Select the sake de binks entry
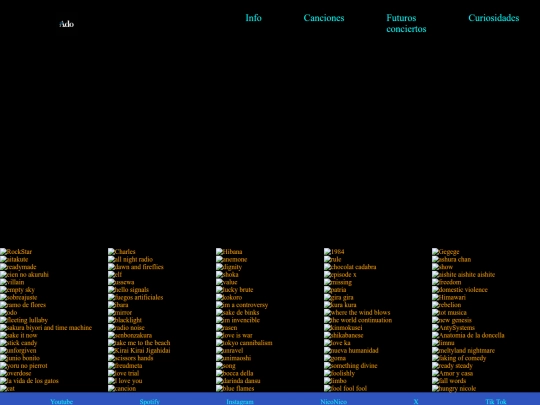The image size is (540, 405). [x=238, y=312]
